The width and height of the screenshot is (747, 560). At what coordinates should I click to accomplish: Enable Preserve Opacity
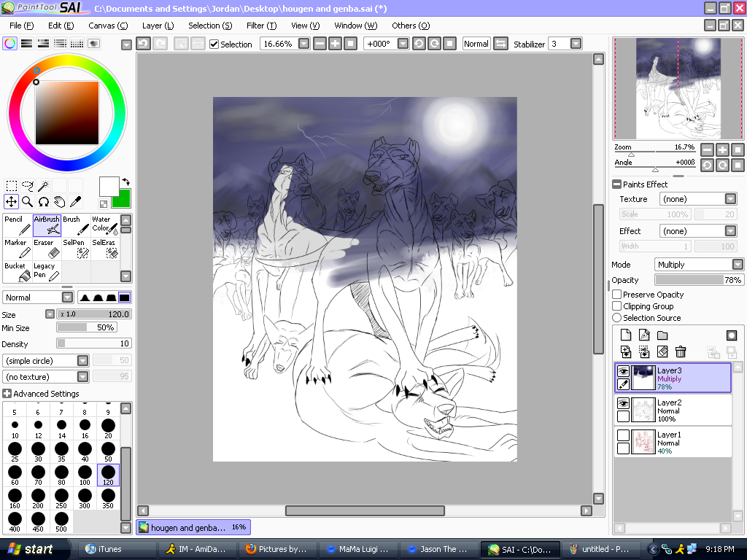pyautogui.click(x=617, y=295)
